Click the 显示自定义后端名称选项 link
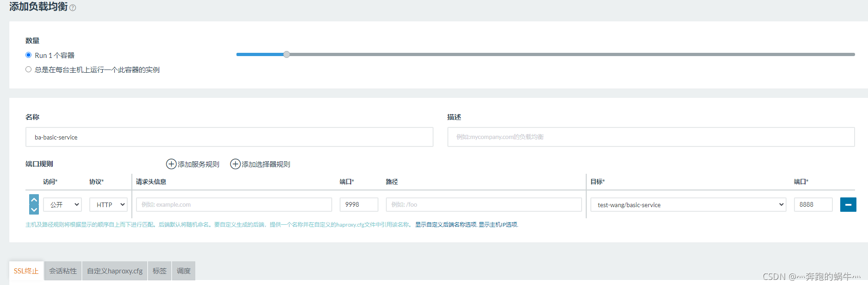Viewport: 868px width, 285px height. point(446,225)
